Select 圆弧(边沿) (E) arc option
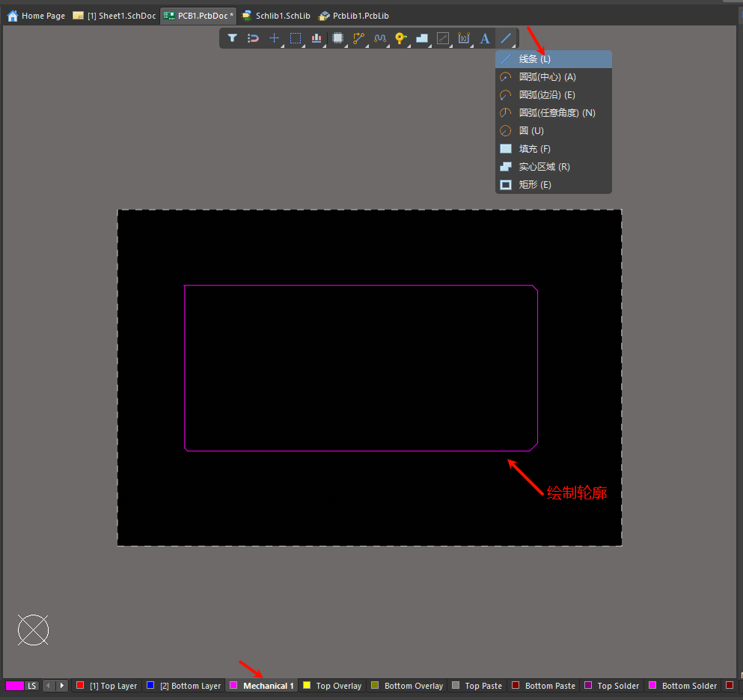Viewport: 743px width, 700px height. [x=554, y=95]
